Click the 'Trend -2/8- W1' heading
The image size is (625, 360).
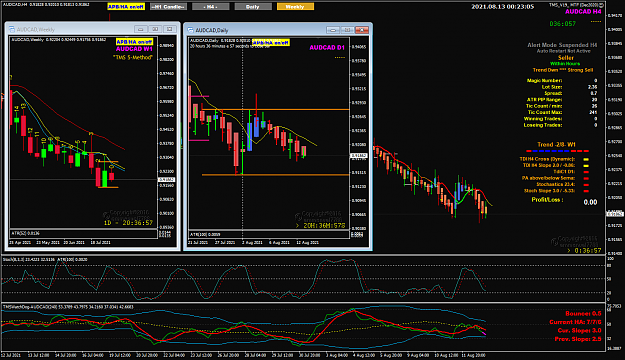point(556,145)
